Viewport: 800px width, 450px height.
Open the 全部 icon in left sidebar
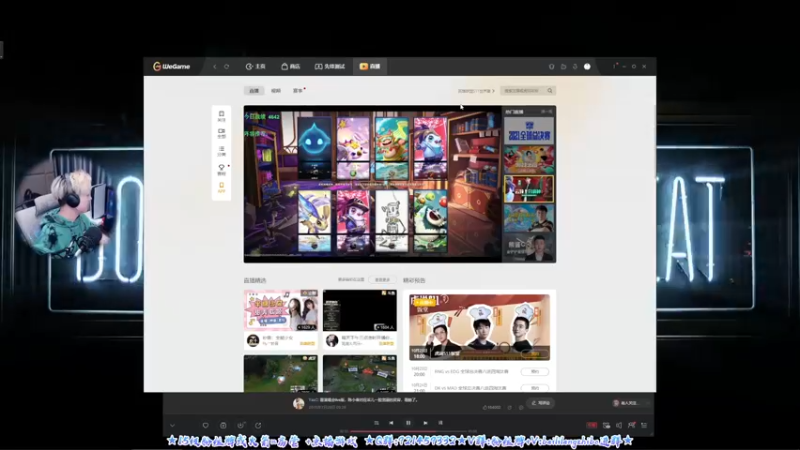(x=221, y=134)
